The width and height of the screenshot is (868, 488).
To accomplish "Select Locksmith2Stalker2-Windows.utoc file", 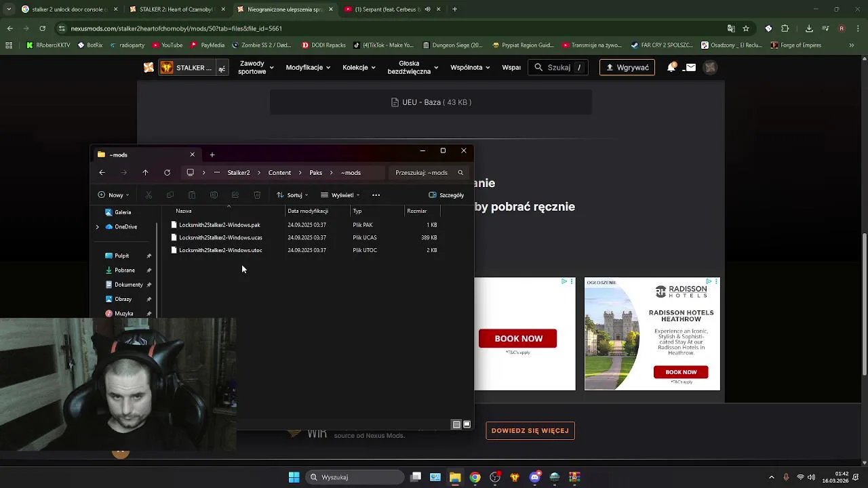I will [220, 250].
